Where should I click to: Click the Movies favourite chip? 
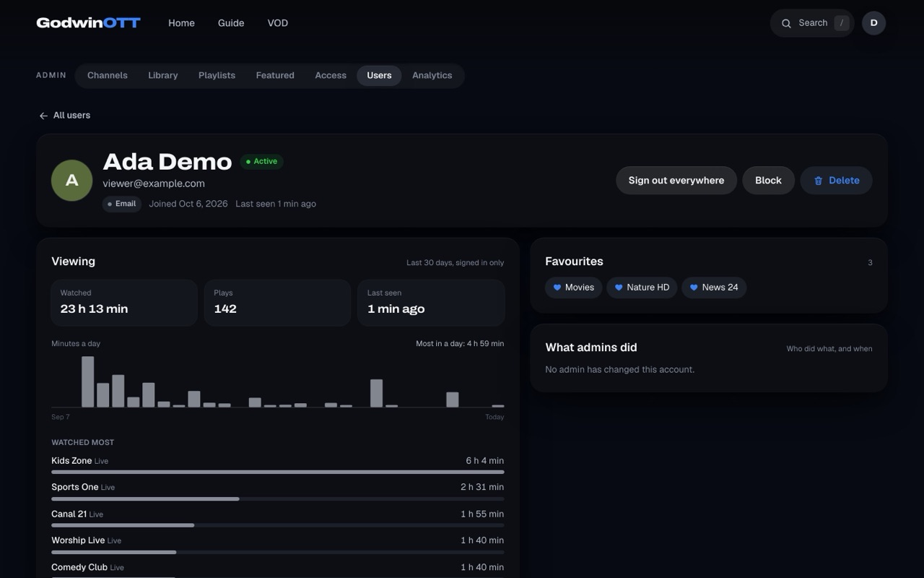coord(573,288)
